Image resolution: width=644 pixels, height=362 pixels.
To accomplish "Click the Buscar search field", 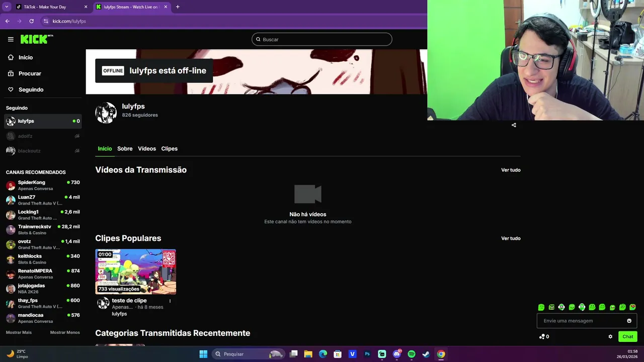I will (322, 39).
